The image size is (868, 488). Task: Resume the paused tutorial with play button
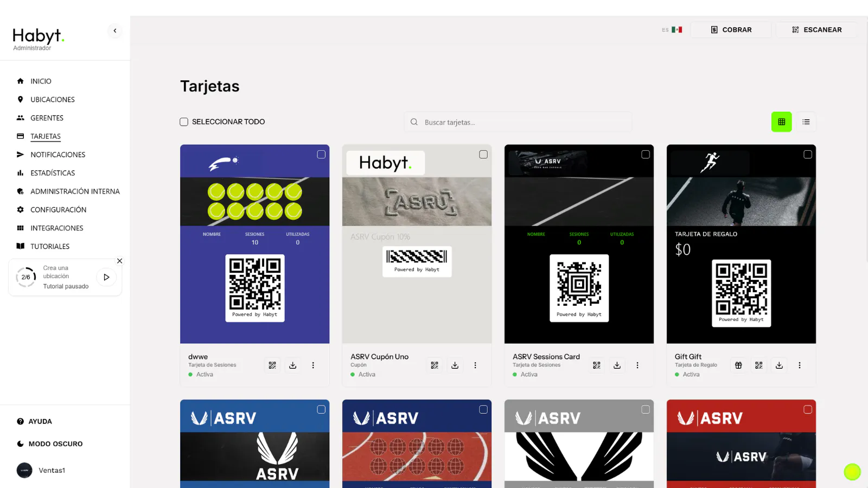[x=106, y=277]
